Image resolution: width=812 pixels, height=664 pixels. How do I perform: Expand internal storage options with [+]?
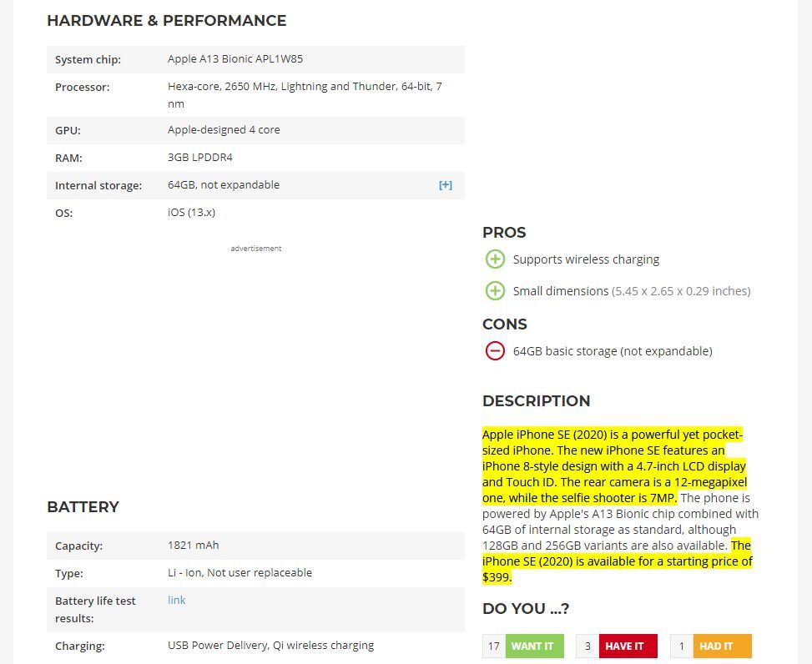[446, 185]
